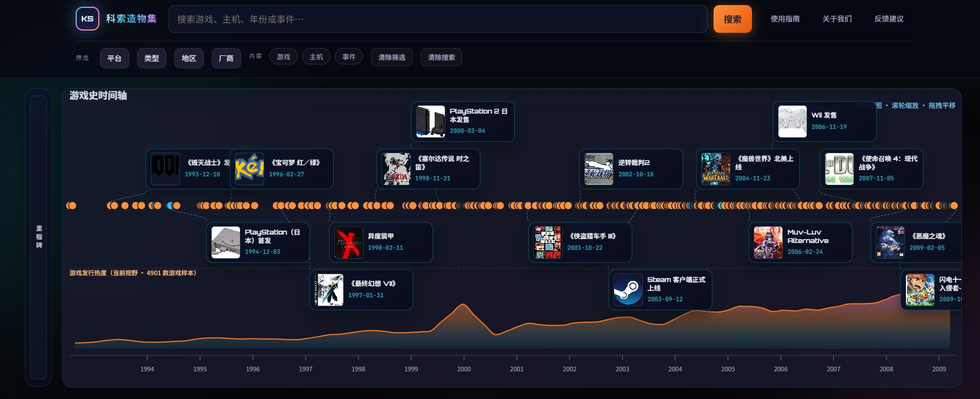Open the 使用指南 nav link
This screenshot has width=980, height=399.
tap(785, 19)
